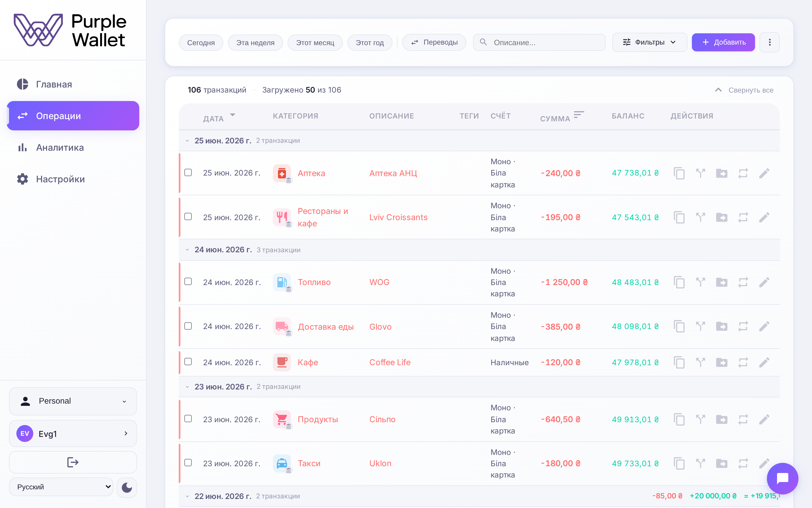812x508 pixels.
Task: Edit the Сільпо transaction
Action: 764,419
